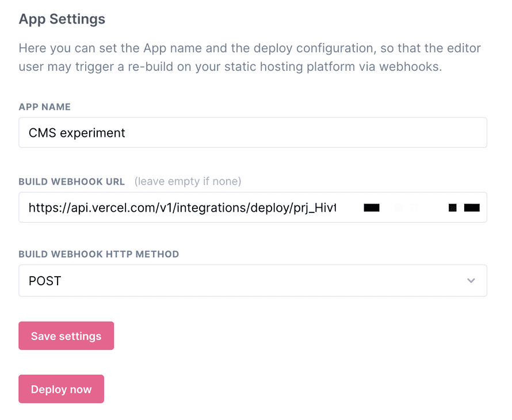This screenshot has height=420, width=512.
Task: Click the leave empty if none hint text
Action: pos(187,181)
